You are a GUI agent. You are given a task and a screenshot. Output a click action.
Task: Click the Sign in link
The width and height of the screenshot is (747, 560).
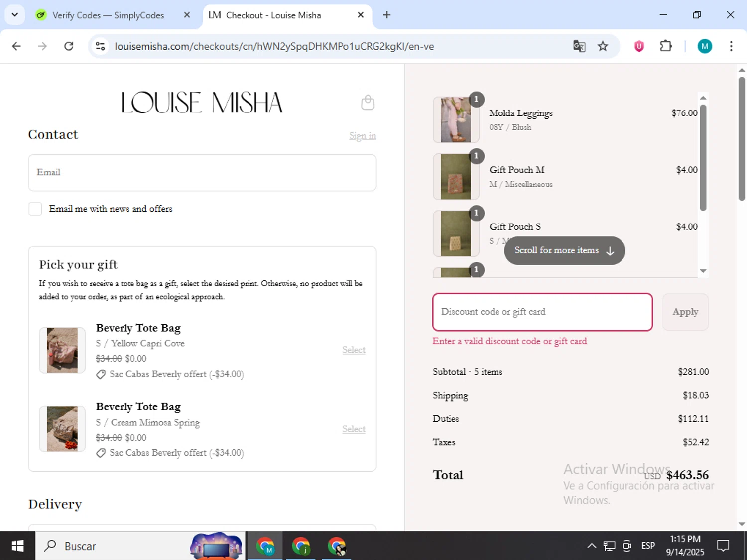363,136
